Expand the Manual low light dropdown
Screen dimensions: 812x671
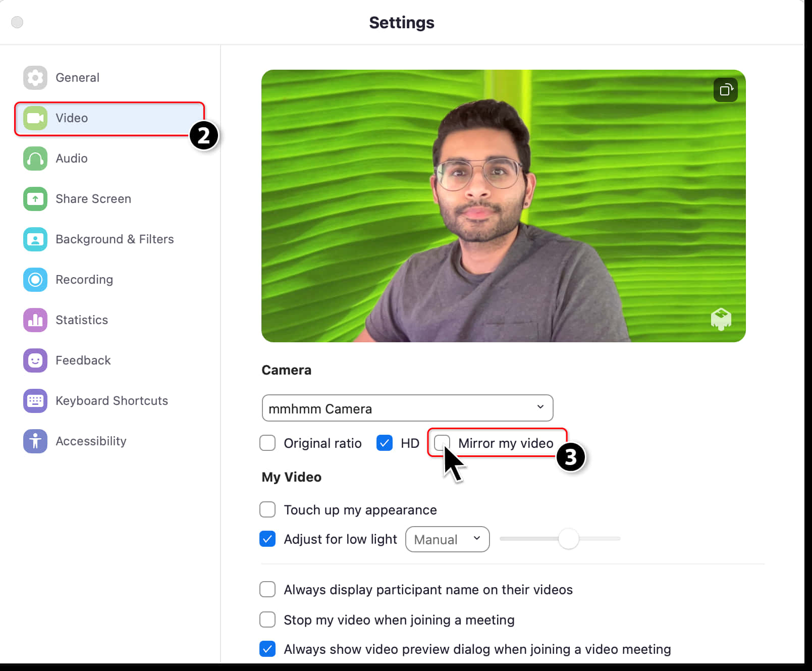pyautogui.click(x=448, y=539)
